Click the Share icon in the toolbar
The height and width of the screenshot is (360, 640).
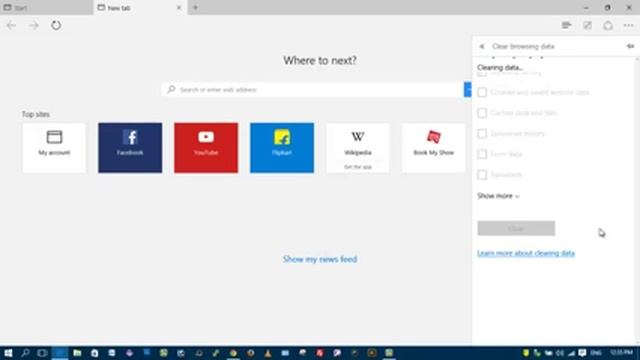[x=608, y=25]
